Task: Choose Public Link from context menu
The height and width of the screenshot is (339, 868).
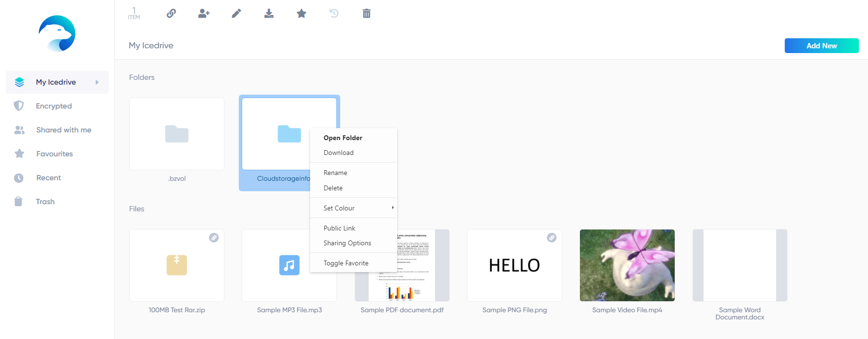Action: (x=339, y=228)
